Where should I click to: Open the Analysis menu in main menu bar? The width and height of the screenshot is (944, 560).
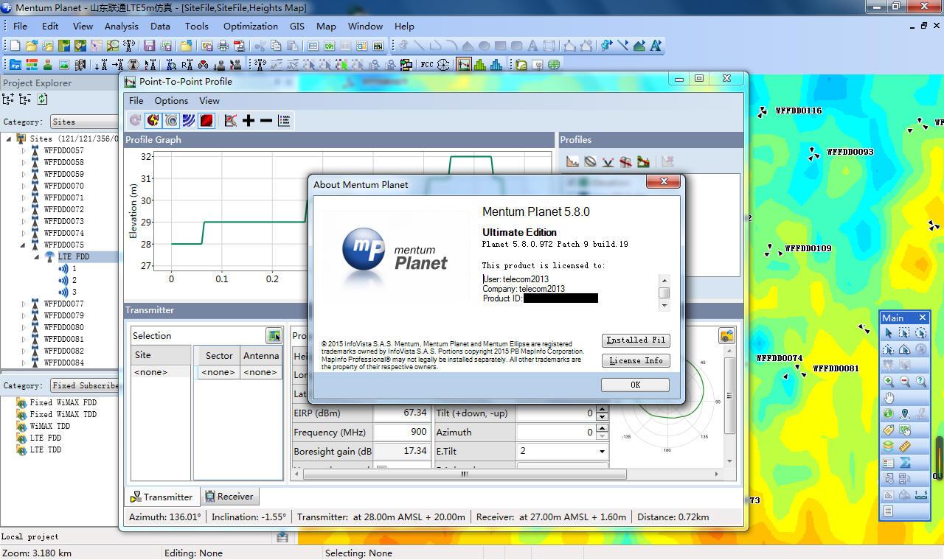click(121, 26)
